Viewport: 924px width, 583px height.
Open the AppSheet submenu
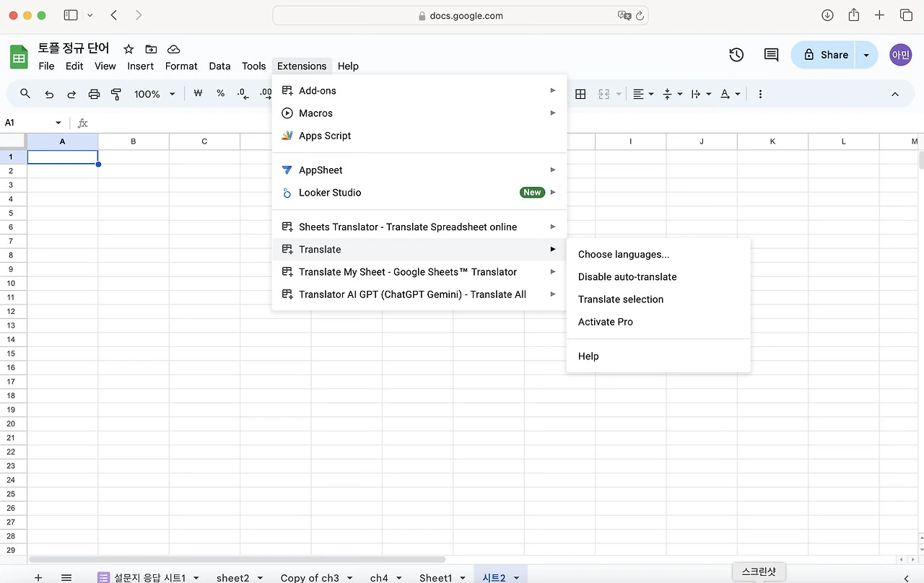click(419, 170)
